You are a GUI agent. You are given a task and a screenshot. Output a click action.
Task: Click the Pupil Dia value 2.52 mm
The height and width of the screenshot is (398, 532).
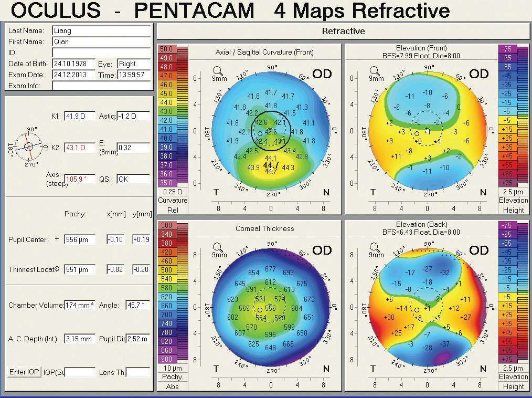(x=138, y=339)
